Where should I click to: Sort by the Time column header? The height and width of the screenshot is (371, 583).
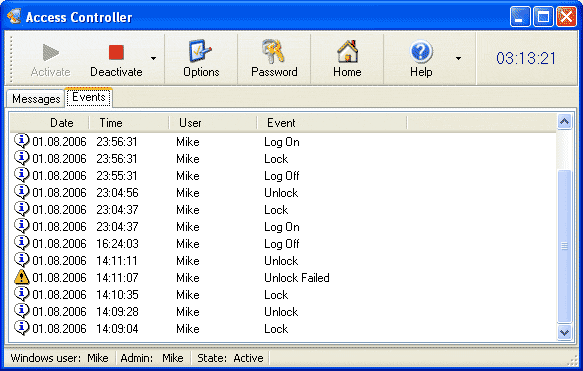(129, 123)
